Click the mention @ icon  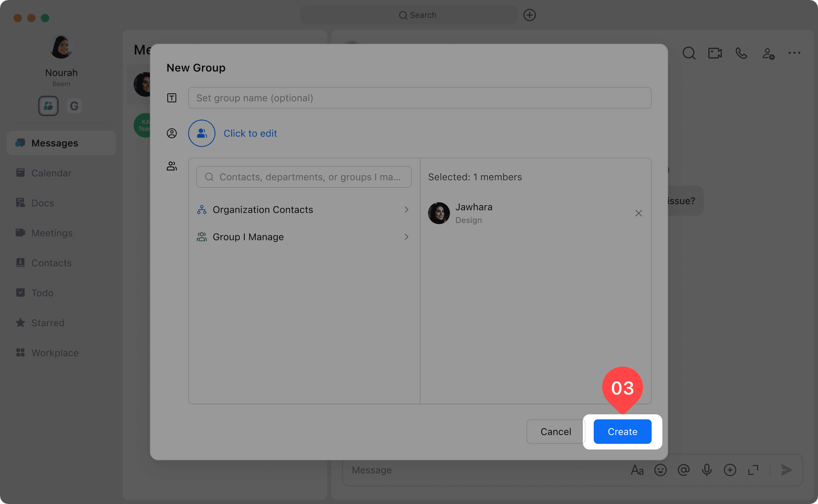coord(684,470)
